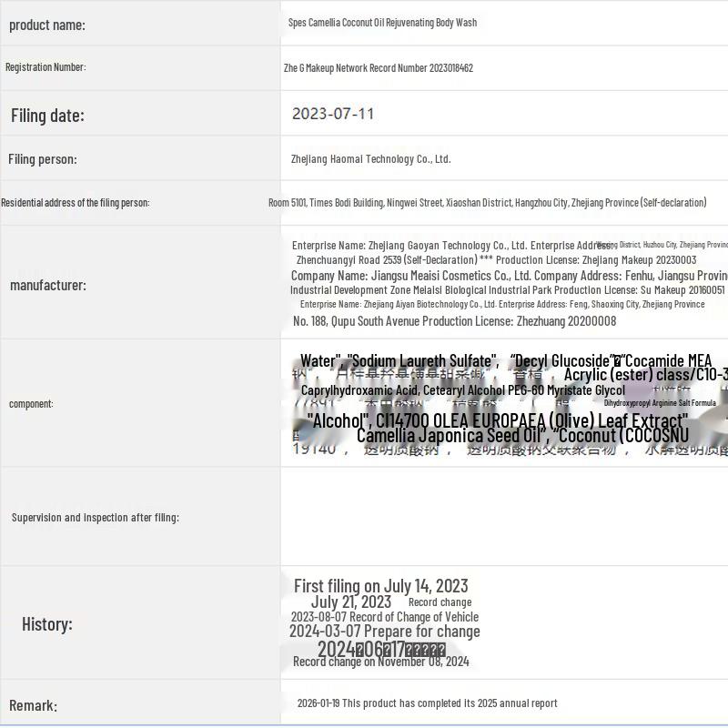Select the 'Filing date:' label
Viewport: 728px width, 728px height.
(48, 116)
